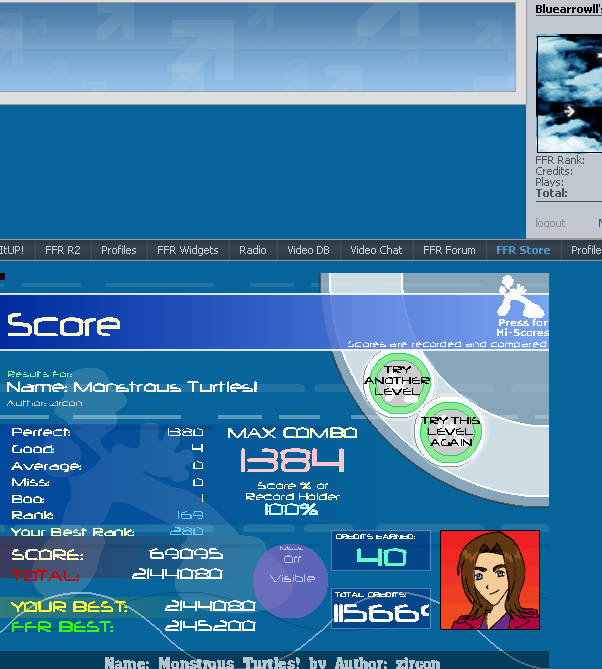Open the FFR Forum menu item
Screen dimensions: 602x669
[x=449, y=250]
